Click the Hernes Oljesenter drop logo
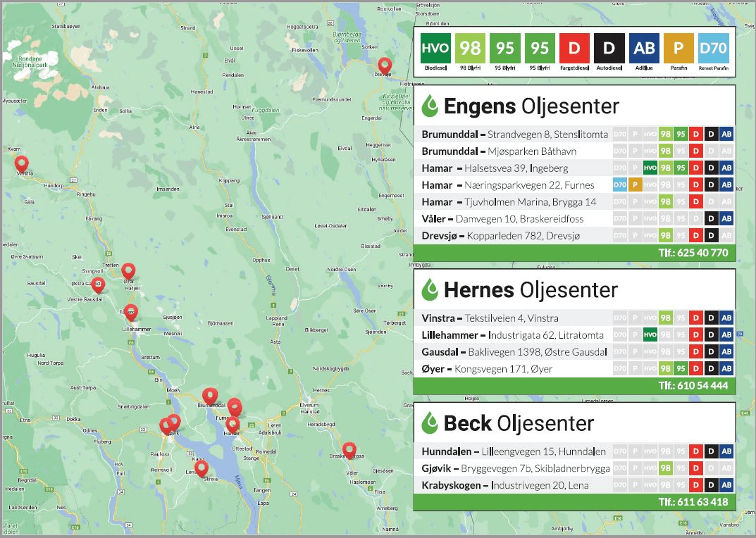The height and width of the screenshot is (538, 756). 430,289
